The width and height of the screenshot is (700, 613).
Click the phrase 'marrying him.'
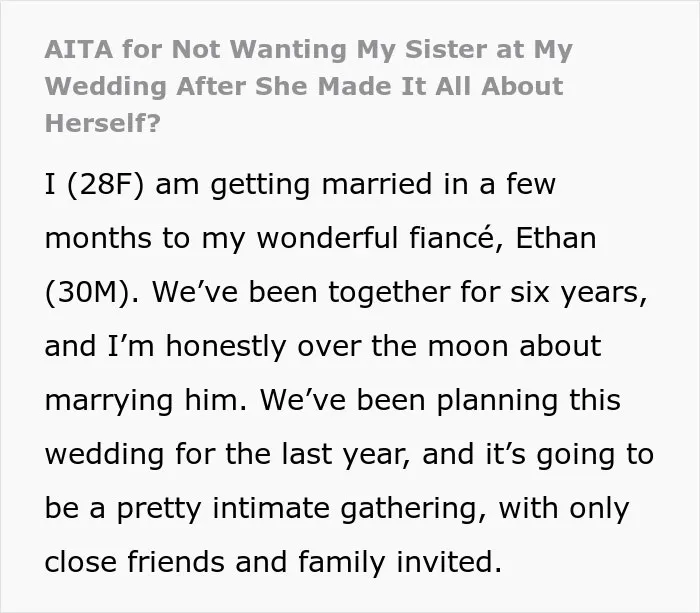point(146,400)
